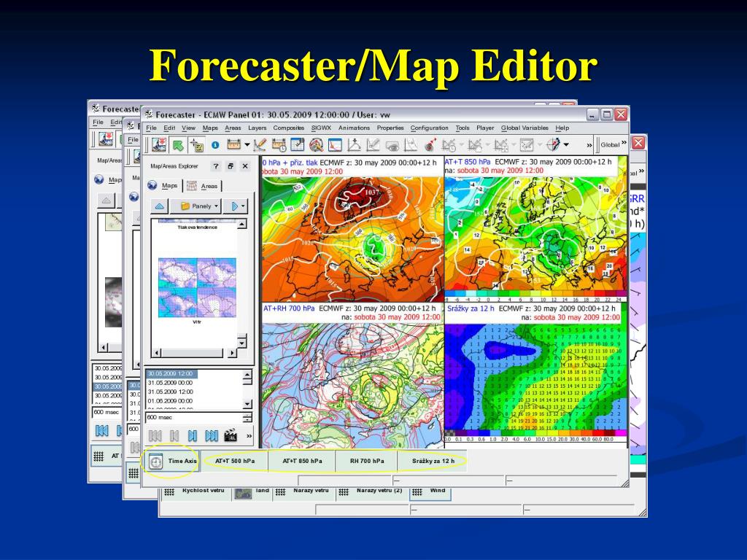Select the crosshair annotation tool
The height and width of the screenshot is (560, 747).
point(197,145)
